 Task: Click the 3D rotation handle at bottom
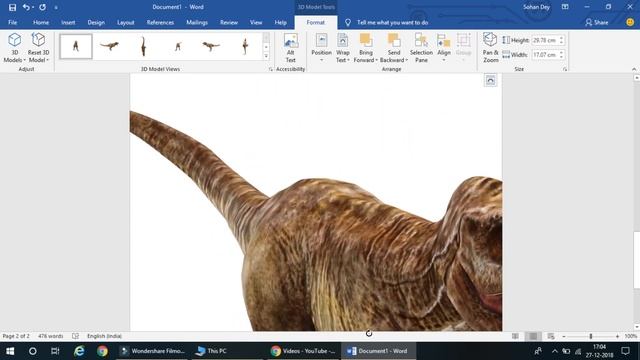tap(369, 333)
